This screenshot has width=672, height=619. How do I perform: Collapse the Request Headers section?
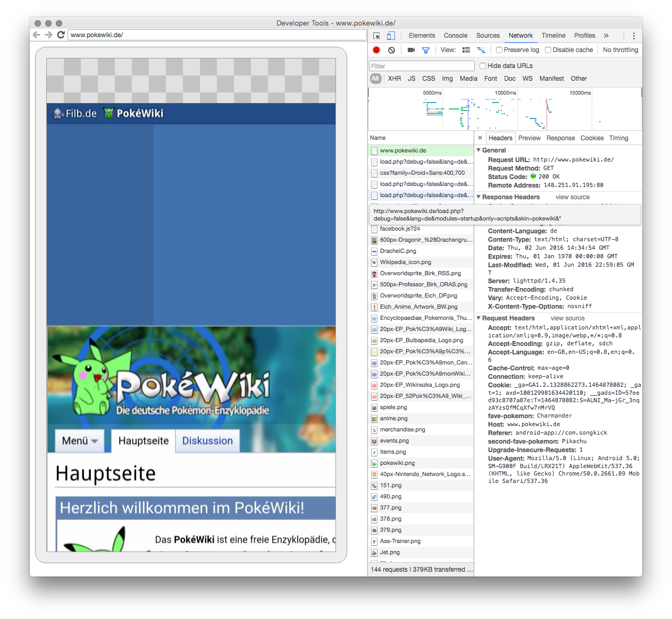pos(478,318)
